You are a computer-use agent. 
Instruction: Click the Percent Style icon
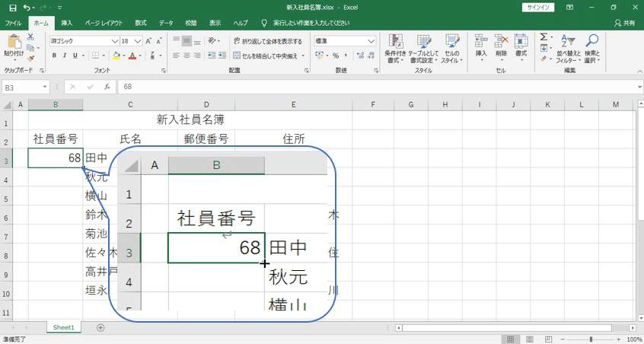(x=336, y=56)
